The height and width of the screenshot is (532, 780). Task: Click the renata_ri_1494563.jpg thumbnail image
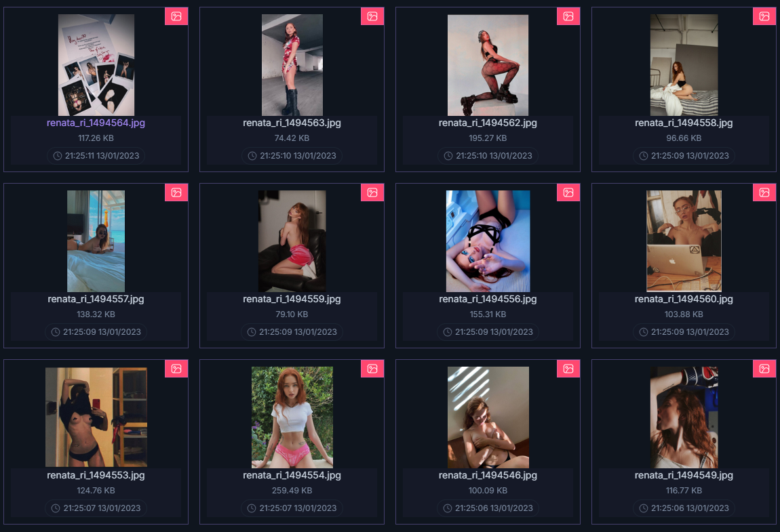coord(292,65)
